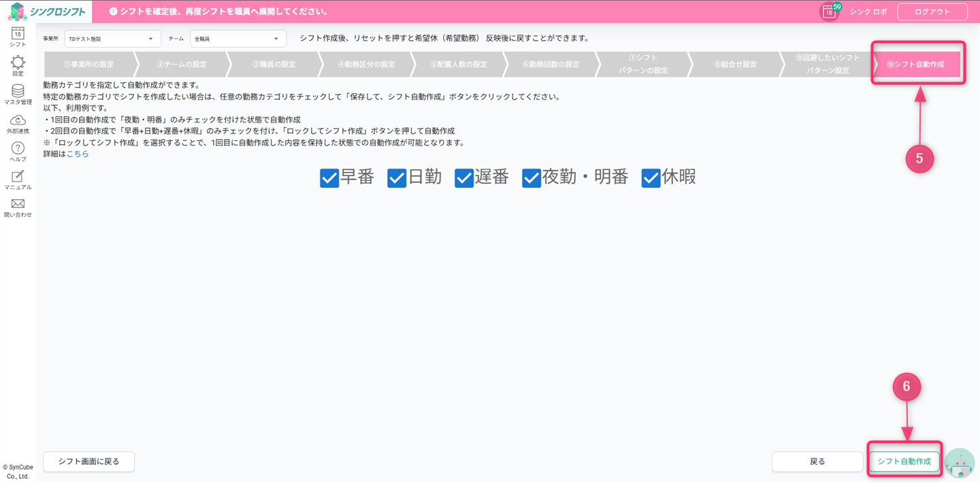The width and height of the screenshot is (980, 483).
Task: Uncheck the 早番 checkbox
Action: [329, 178]
